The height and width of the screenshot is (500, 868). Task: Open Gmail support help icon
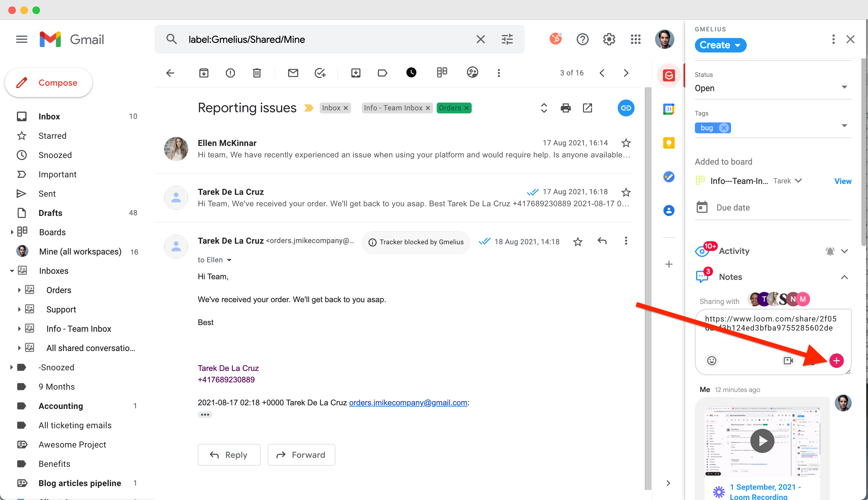coord(582,39)
